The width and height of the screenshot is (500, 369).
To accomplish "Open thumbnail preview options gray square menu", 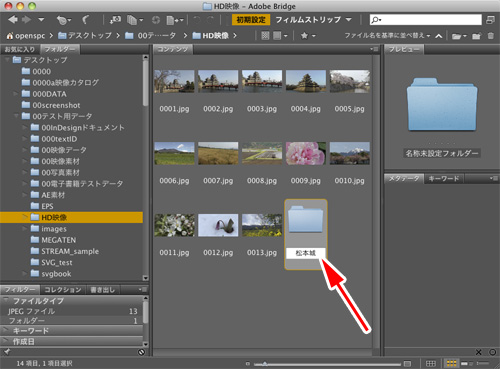I will pyautogui.click(x=280, y=35).
